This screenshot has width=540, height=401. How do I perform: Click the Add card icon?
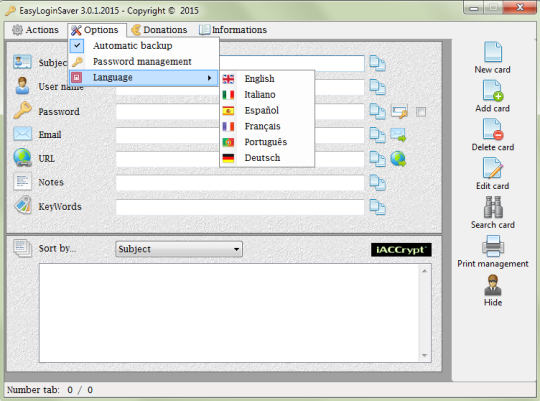tap(493, 91)
